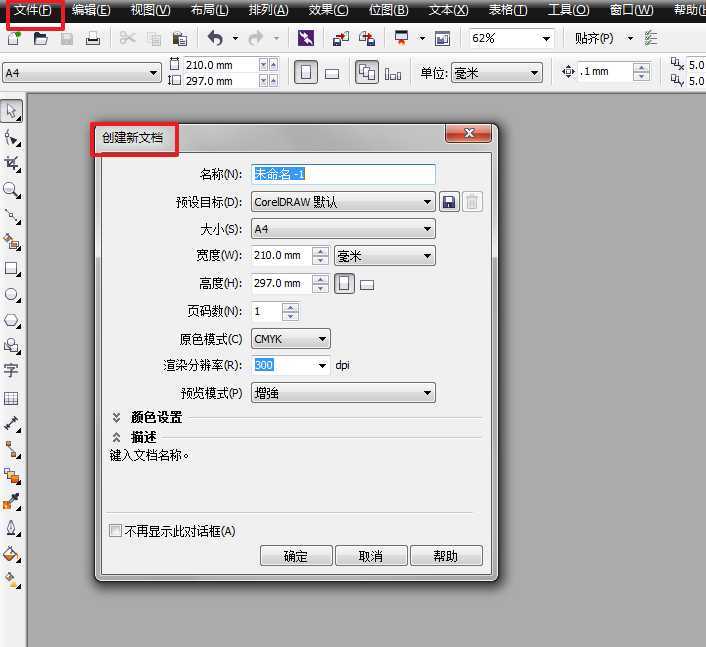The width and height of the screenshot is (706, 647).
Task: Open the 工具(O) menu
Action: tap(568, 10)
